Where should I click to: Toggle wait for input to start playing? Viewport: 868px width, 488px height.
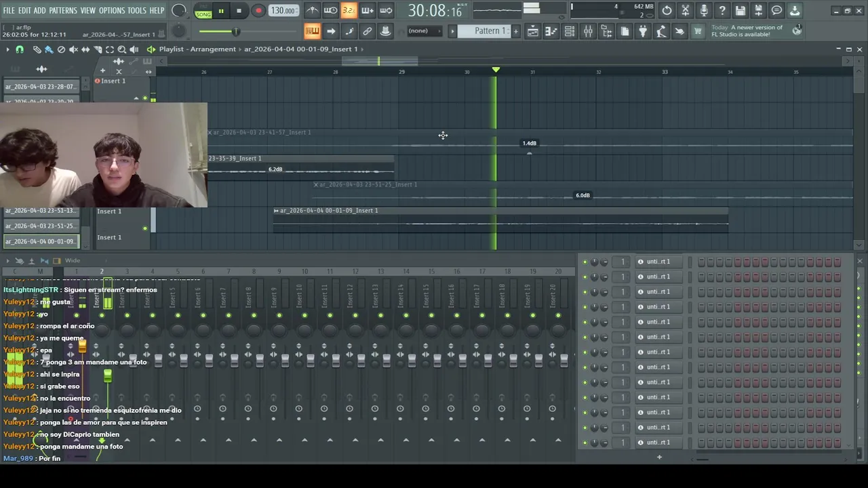330,10
